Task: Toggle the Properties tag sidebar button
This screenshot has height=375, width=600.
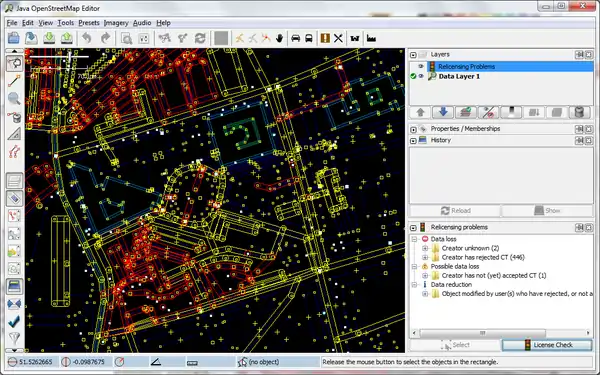Action: (x=15, y=199)
